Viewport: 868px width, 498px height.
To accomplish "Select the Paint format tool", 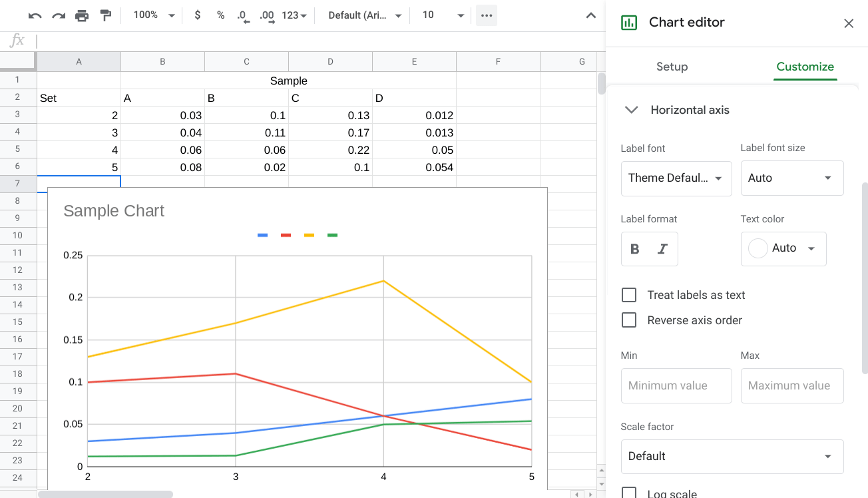I will [105, 15].
